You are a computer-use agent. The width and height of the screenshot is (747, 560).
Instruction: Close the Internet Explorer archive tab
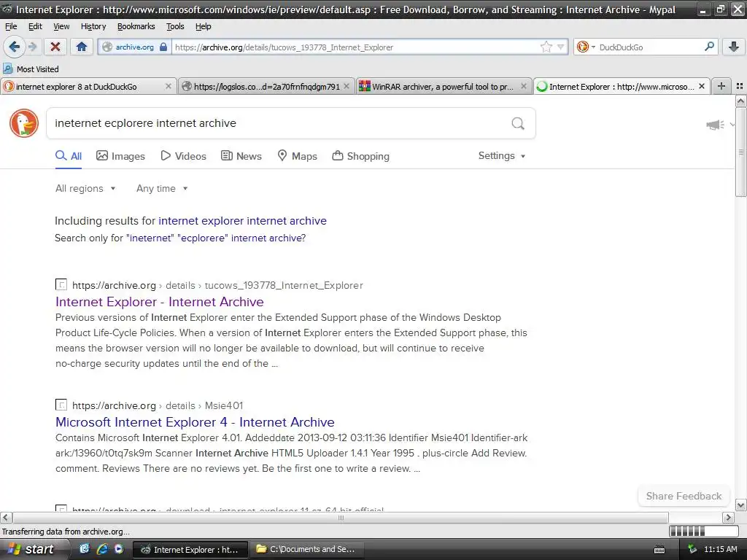(701, 86)
